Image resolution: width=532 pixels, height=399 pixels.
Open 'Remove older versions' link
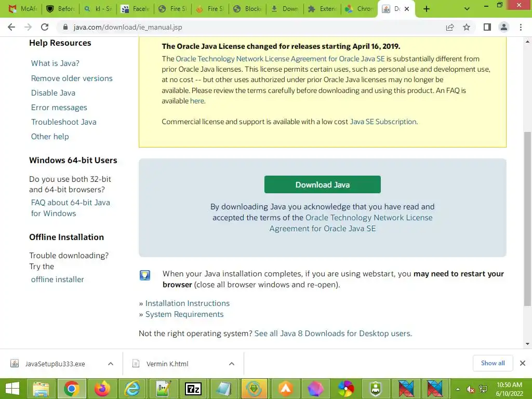(72, 78)
